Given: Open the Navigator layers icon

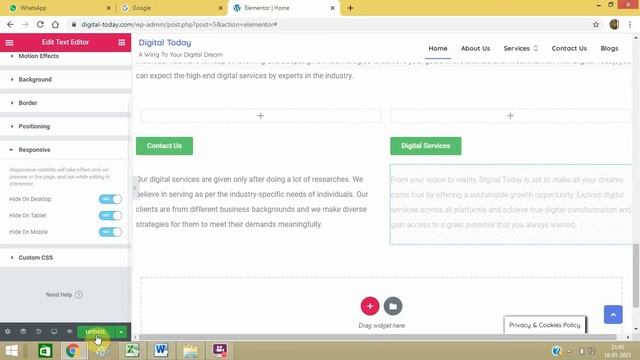Looking at the screenshot, I should pos(23,332).
